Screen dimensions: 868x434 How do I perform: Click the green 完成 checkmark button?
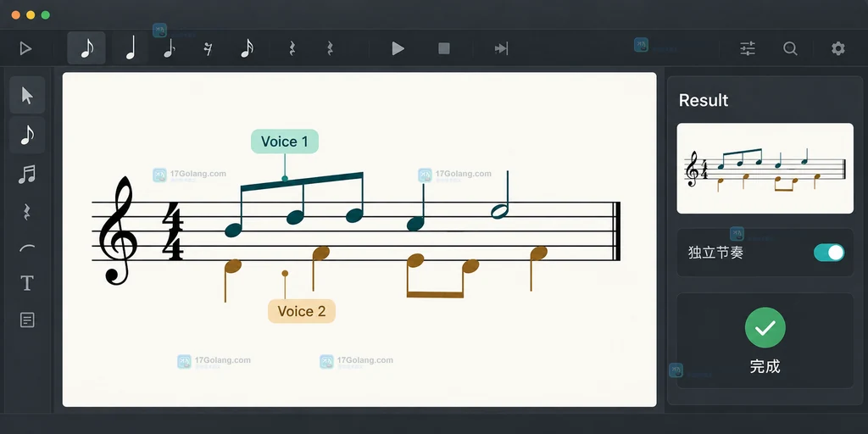point(765,328)
